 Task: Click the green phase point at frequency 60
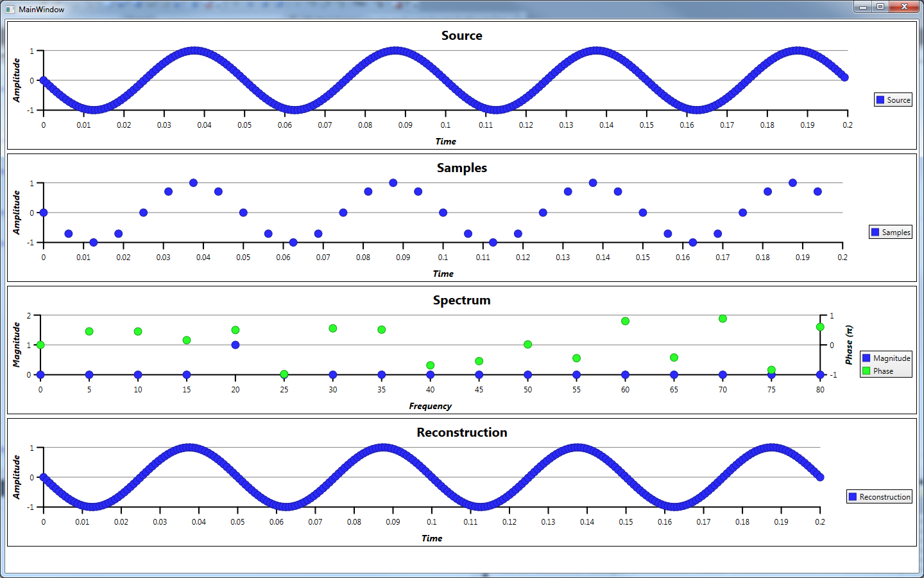tap(625, 321)
